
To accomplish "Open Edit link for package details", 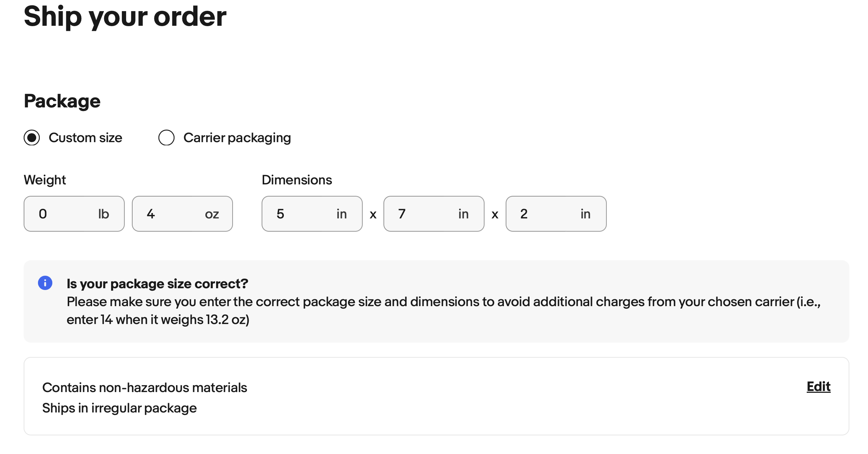I will pyautogui.click(x=819, y=387).
